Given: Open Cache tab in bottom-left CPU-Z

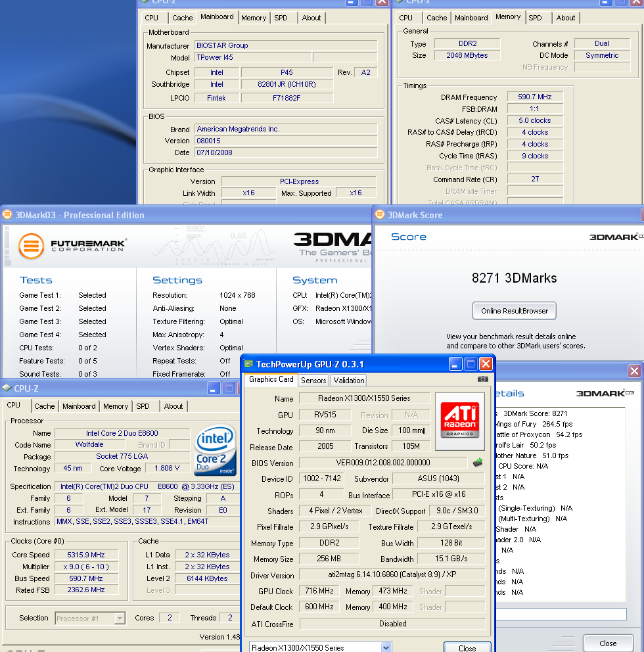Looking at the screenshot, I should tap(45, 406).
